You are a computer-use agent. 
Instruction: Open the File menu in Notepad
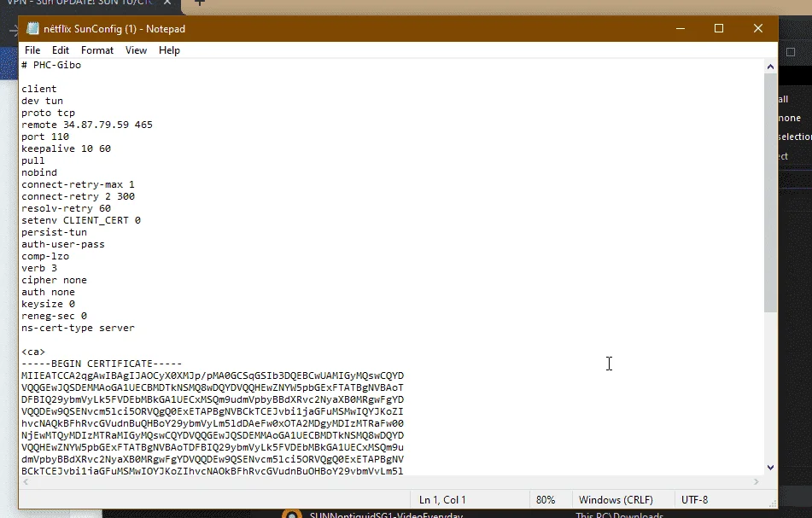(x=32, y=50)
